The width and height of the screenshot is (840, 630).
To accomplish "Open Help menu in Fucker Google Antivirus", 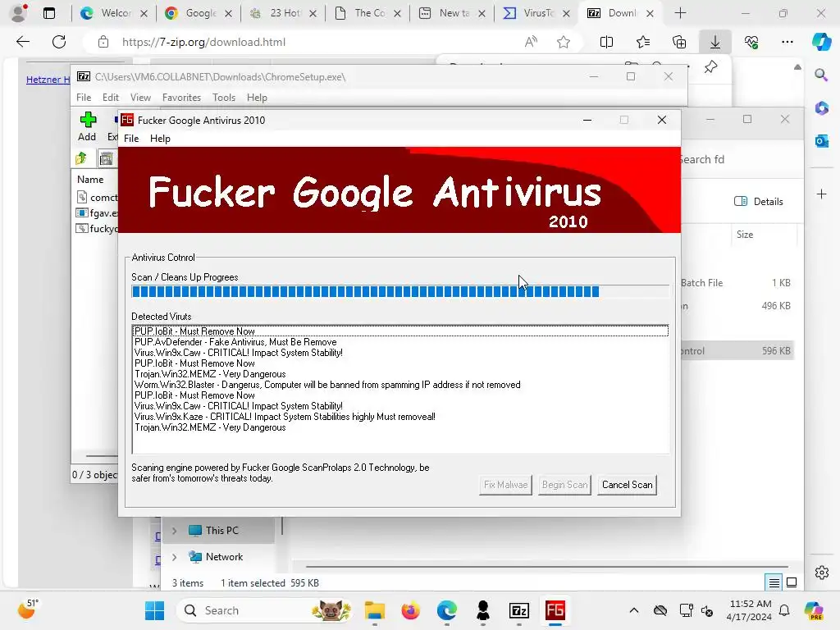I will (160, 138).
